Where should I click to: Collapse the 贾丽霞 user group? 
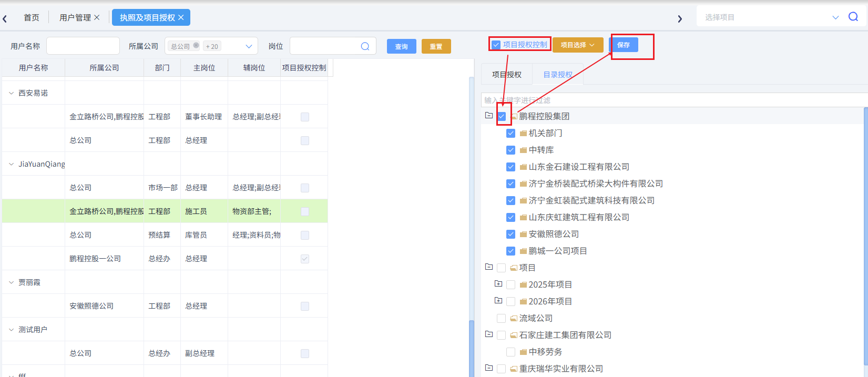click(11, 282)
